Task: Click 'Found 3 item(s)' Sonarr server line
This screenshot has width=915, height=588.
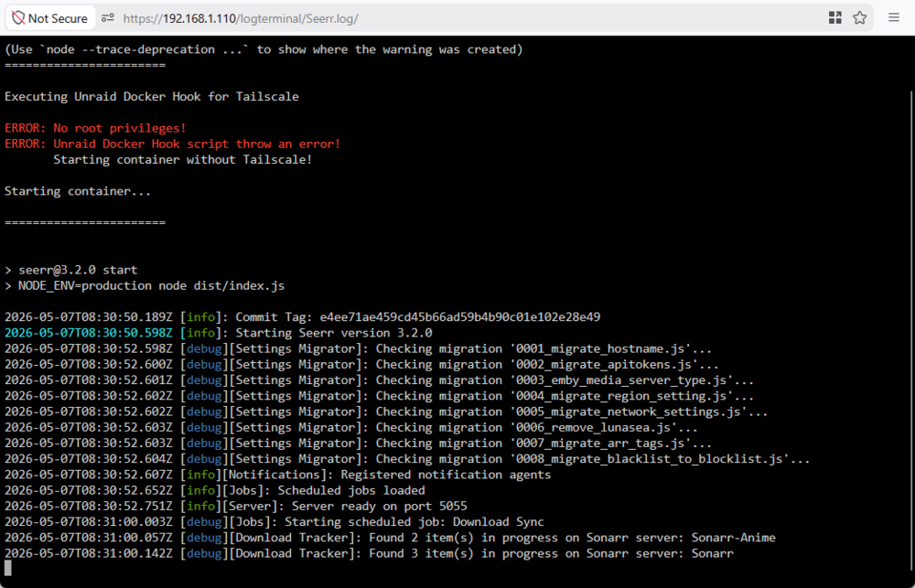Action: coord(369,553)
